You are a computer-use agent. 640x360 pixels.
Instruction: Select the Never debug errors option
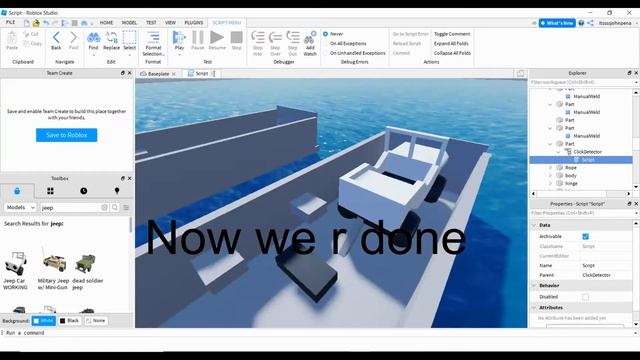click(x=325, y=34)
